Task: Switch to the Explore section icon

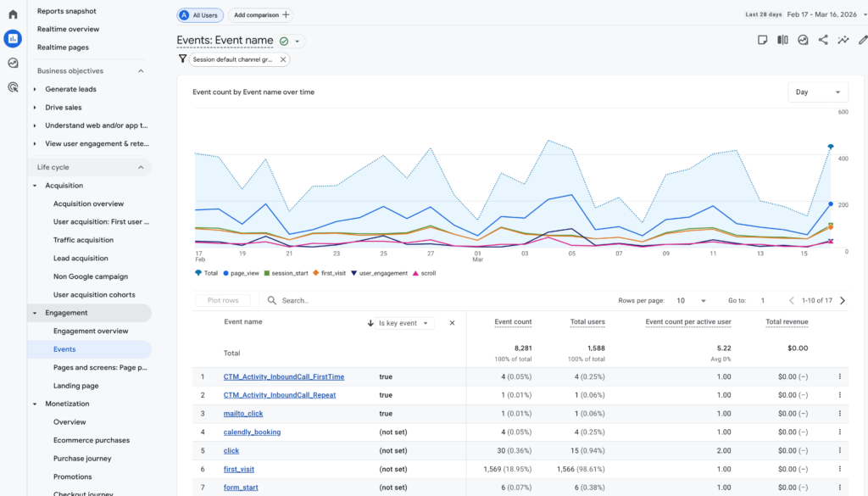Action: tap(11, 63)
